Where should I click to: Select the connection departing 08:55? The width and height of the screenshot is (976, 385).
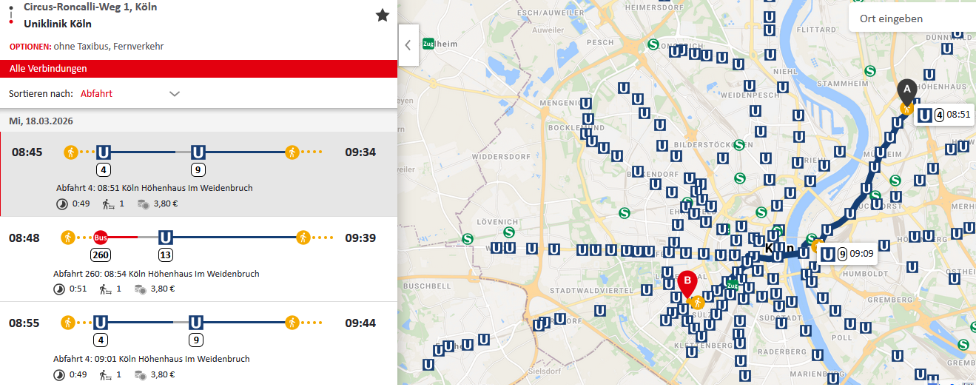[199, 344]
